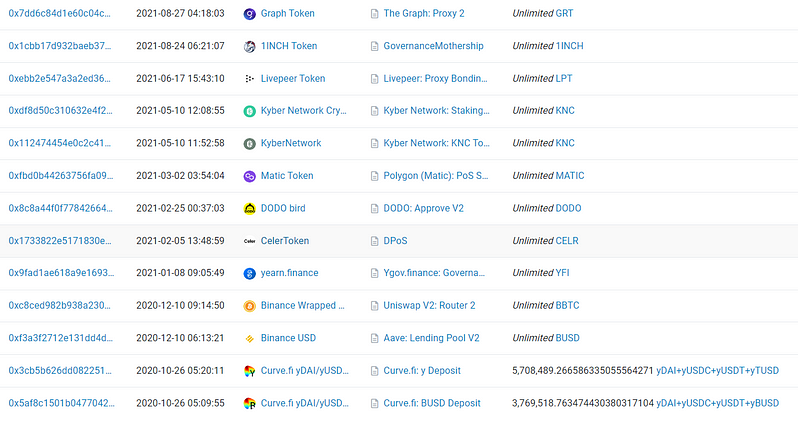Open transaction hash 0x1cbb17d932baeb37
This screenshot has width=798, height=423.
60,46
